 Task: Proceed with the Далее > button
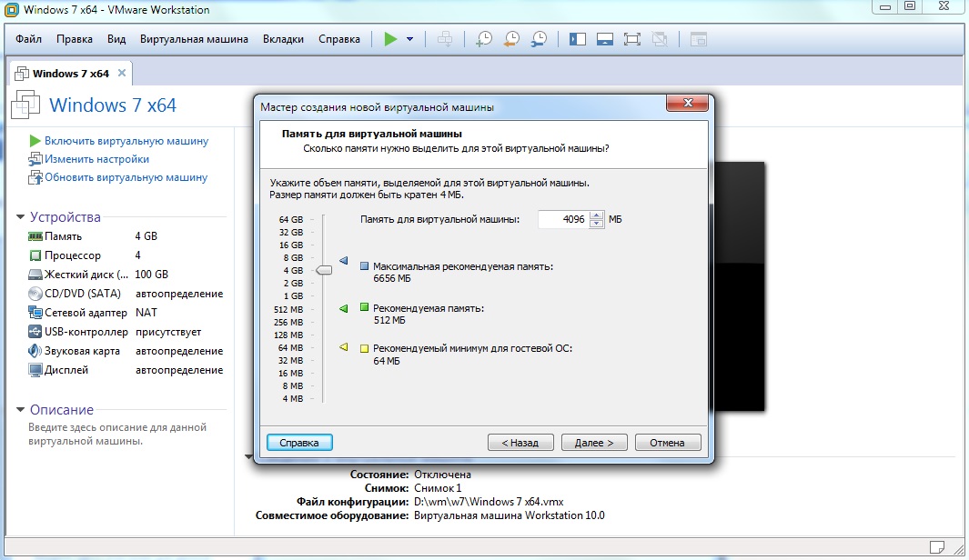pos(594,443)
